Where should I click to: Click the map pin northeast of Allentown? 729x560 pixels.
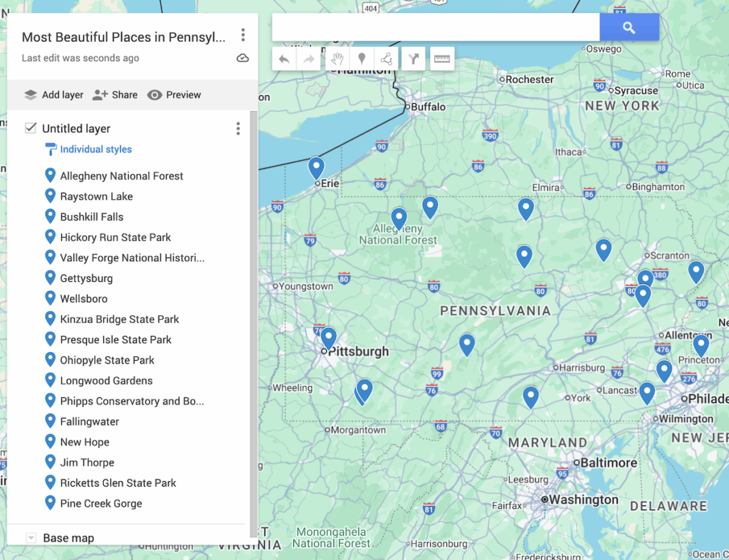click(x=701, y=345)
